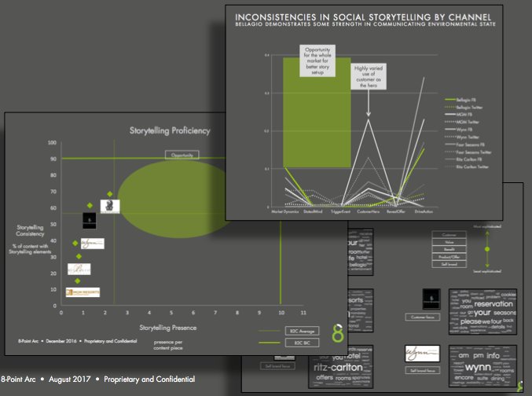Click the tall green bar in the line chart
This screenshot has width=532, height=396.
317,112
